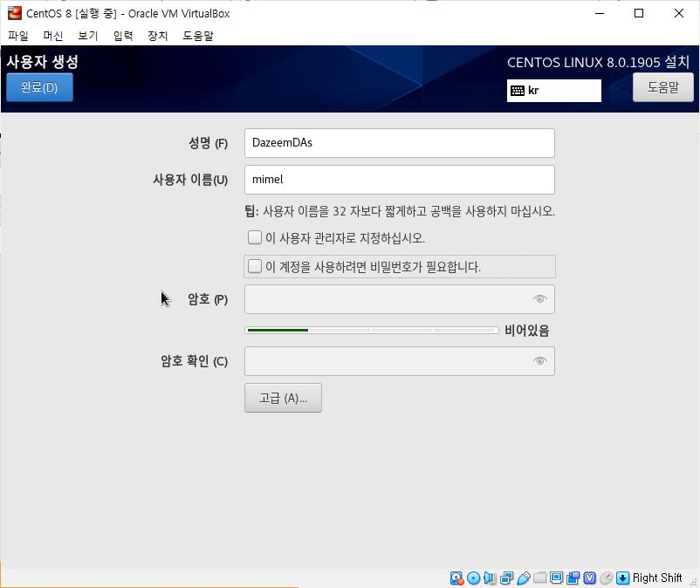Click the 도움말 help button in installer header
This screenshot has height=588, width=700.
point(663,87)
